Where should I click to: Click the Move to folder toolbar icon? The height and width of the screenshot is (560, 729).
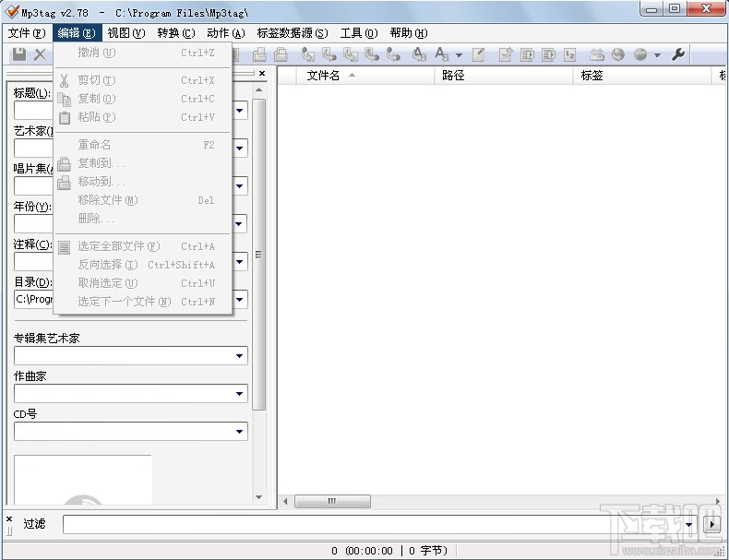281,54
